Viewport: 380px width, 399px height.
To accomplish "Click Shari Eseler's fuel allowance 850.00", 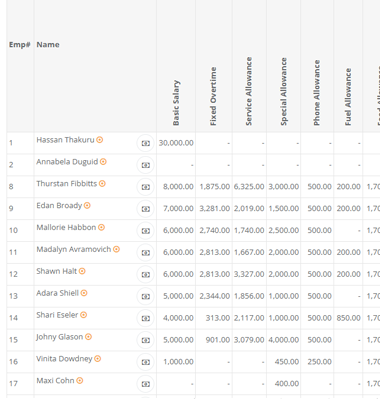I will (348, 318).
